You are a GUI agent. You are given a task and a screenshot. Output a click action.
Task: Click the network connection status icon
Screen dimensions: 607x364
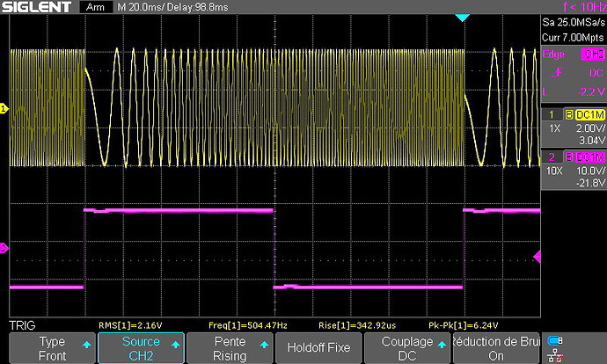(x=554, y=354)
